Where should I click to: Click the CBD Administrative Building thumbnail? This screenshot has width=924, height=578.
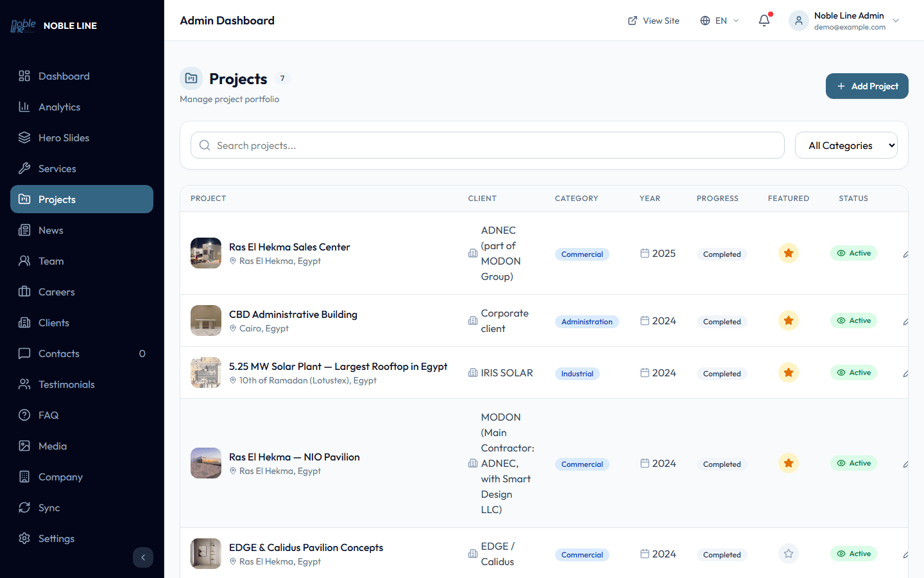[206, 320]
